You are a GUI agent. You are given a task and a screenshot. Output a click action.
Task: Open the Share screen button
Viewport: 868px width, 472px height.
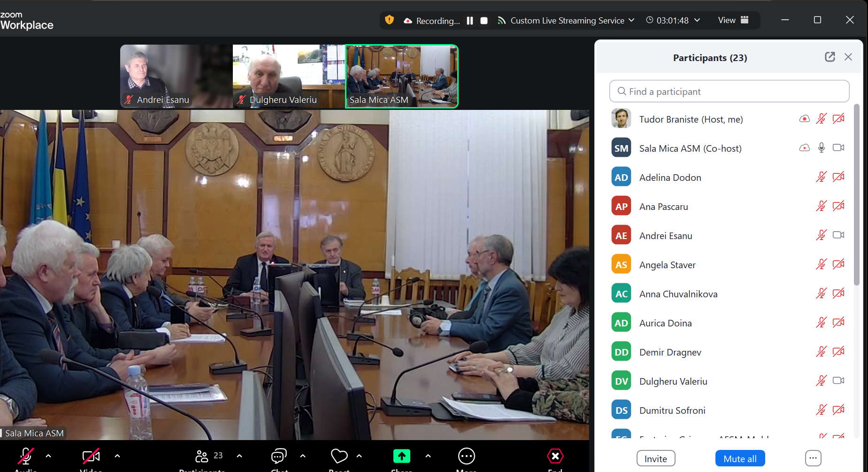point(401,456)
